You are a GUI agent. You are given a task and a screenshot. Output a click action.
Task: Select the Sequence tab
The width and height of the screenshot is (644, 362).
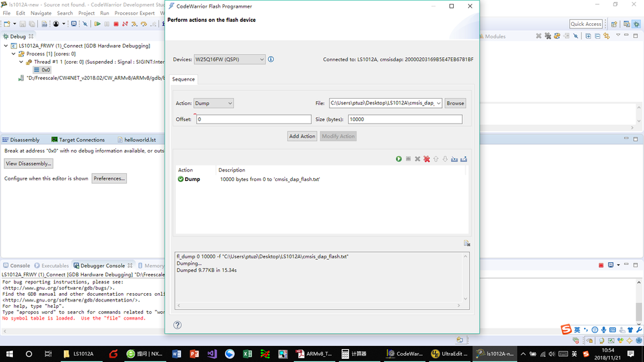tap(184, 79)
